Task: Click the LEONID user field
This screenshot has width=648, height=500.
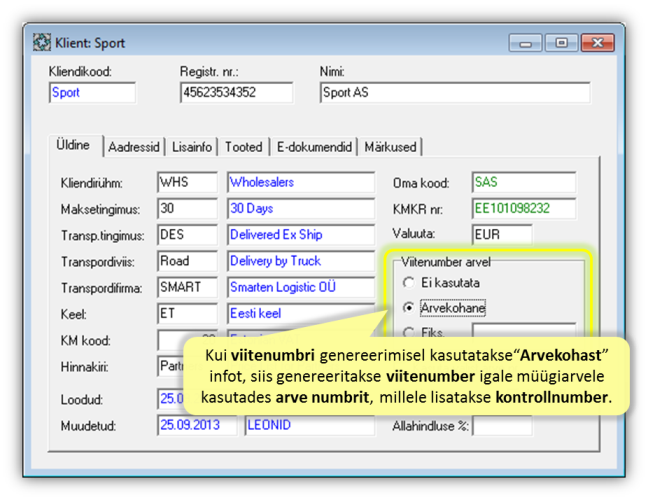Action: click(x=310, y=425)
